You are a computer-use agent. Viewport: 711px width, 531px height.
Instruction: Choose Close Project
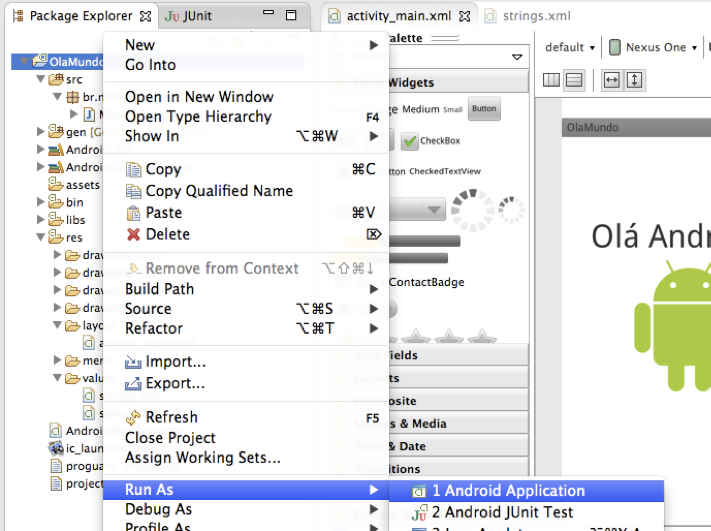246,438
